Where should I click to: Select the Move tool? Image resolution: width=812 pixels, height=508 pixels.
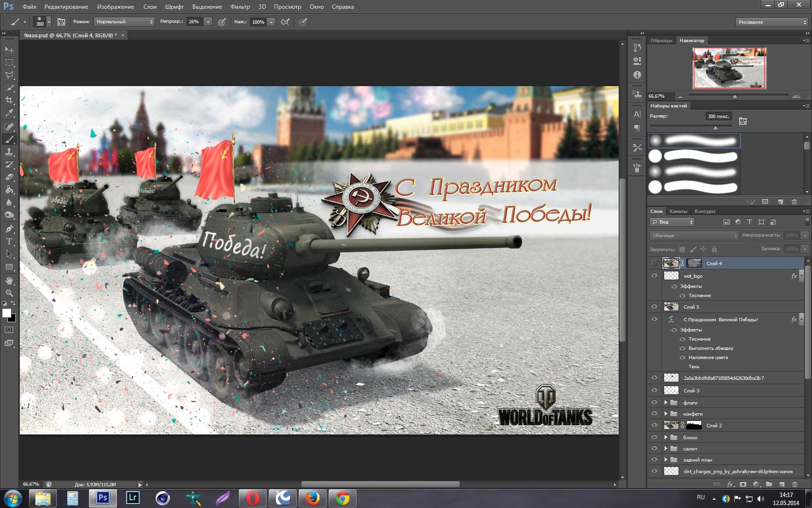click(x=9, y=49)
